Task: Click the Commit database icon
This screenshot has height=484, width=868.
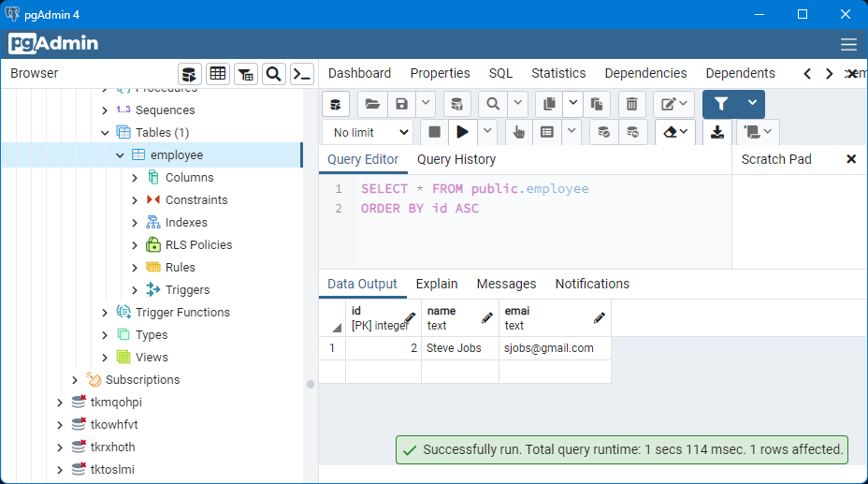Action: coord(603,132)
